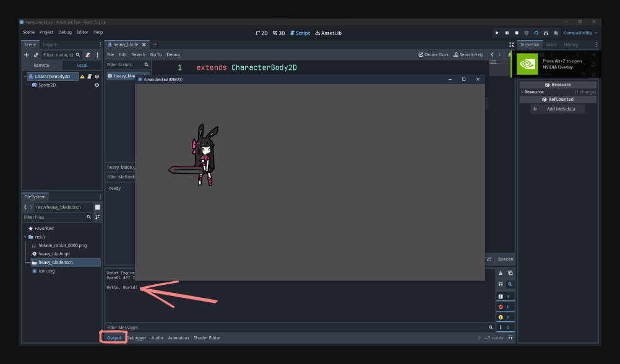620x364 pixels.
Task: Select icon.svg in FileSystem
Action: pyautogui.click(x=46, y=271)
